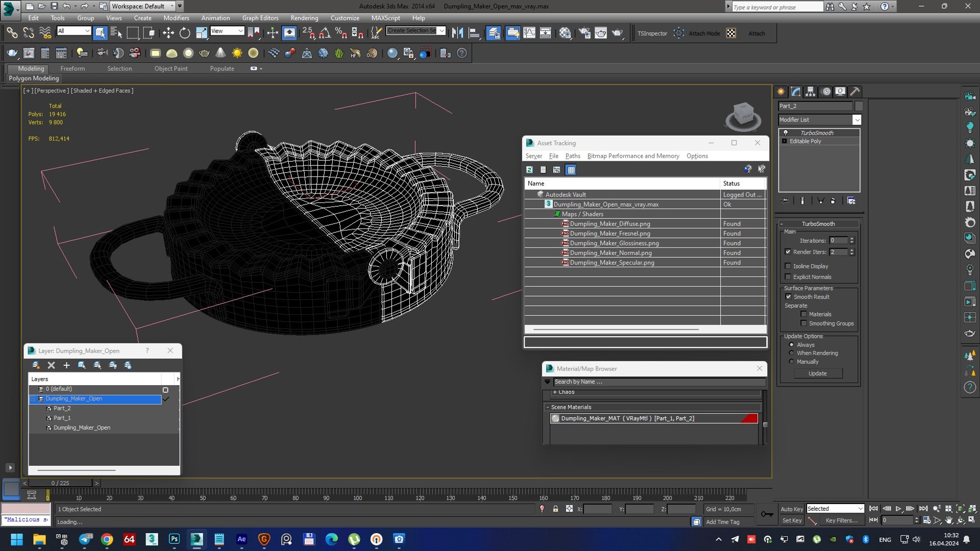Select the Select and Rotate tool
Viewport: 980px width, 551px height.
185,33
